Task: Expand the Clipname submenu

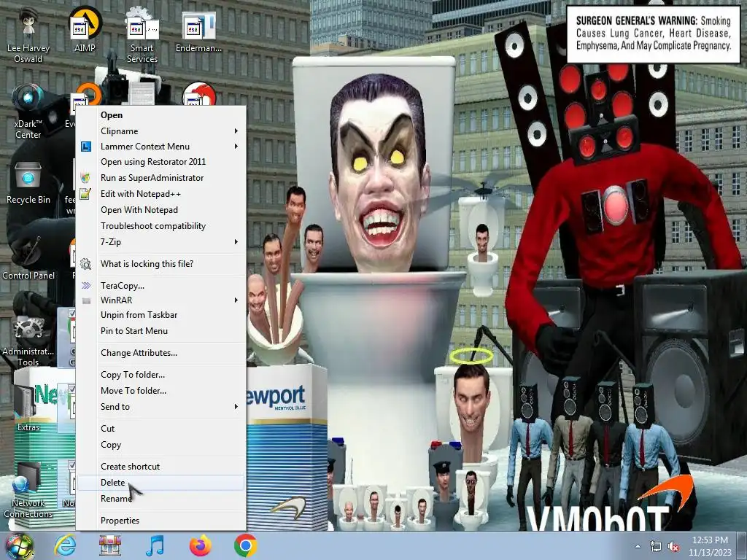Action: click(160, 131)
